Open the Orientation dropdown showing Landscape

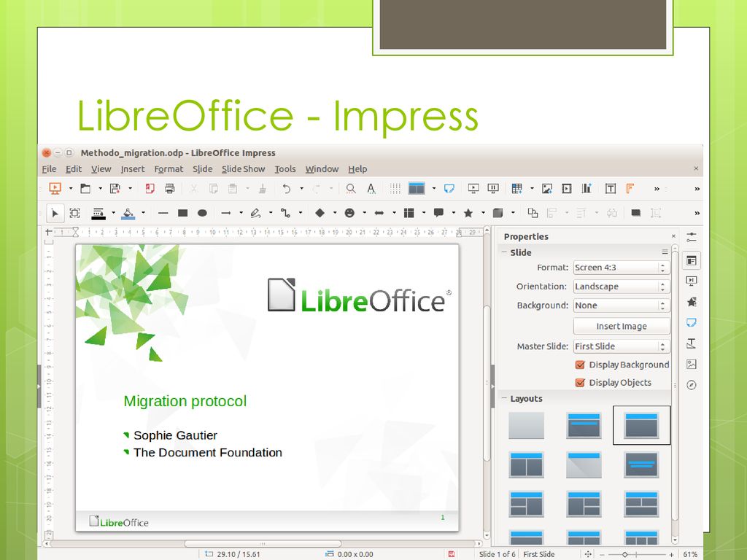tap(622, 287)
